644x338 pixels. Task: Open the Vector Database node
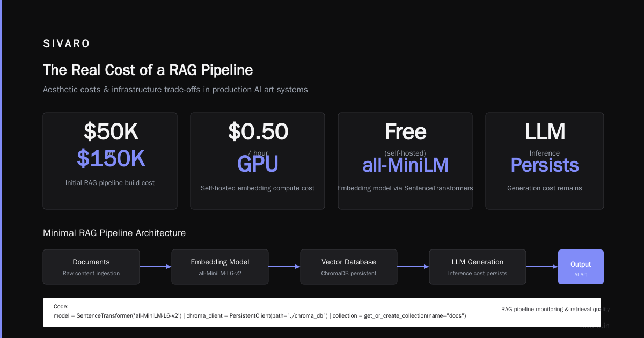[349, 267]
